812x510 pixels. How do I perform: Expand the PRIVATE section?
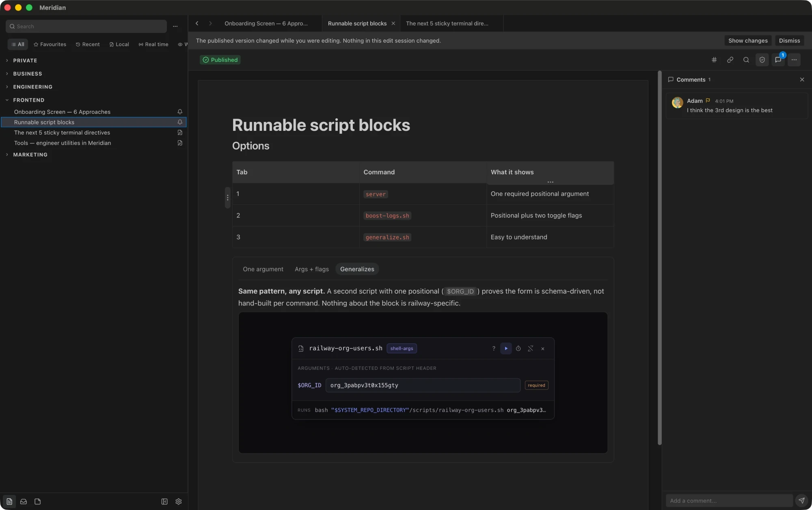pos(25,61)
